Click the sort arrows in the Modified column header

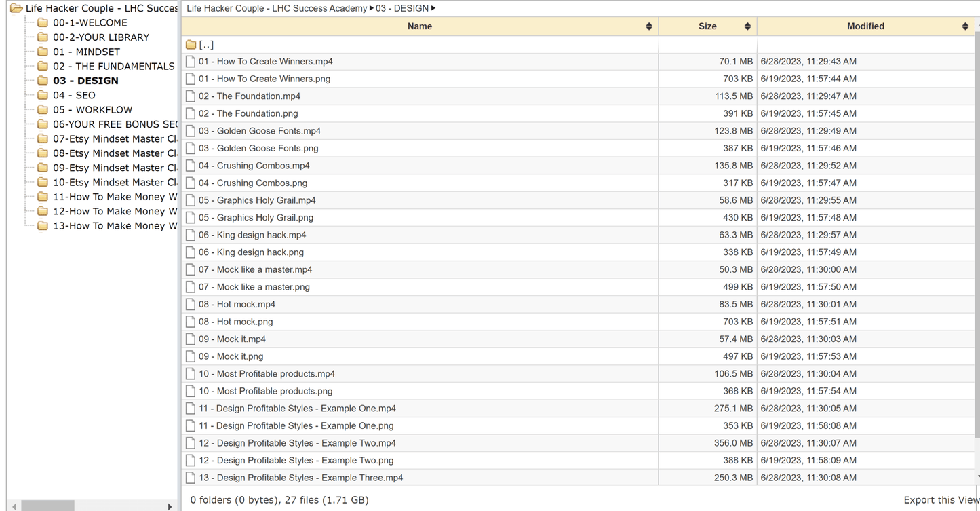tap(965, 26)
